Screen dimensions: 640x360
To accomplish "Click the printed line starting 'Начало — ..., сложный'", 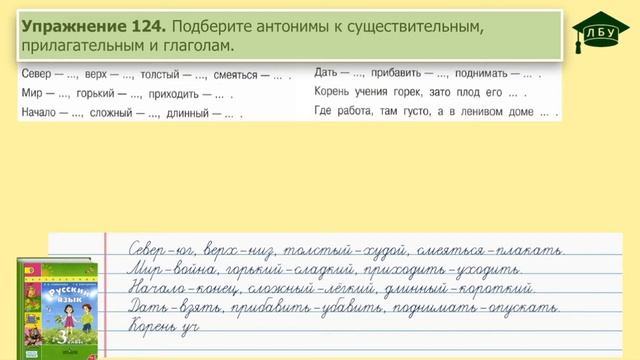I will (132, 112).
